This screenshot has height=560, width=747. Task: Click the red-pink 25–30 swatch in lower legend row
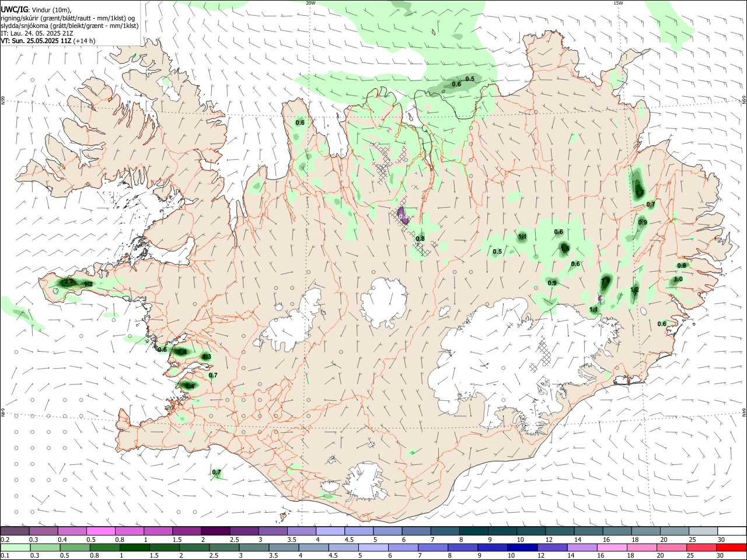(701, 547)
